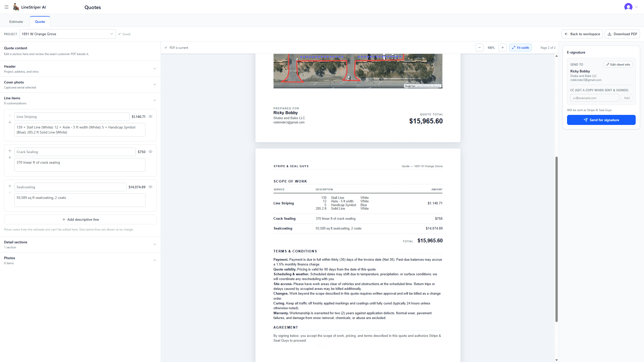Download the quote PDF
The height and width of the screenshot is (362, 644).
pos(622,34)
